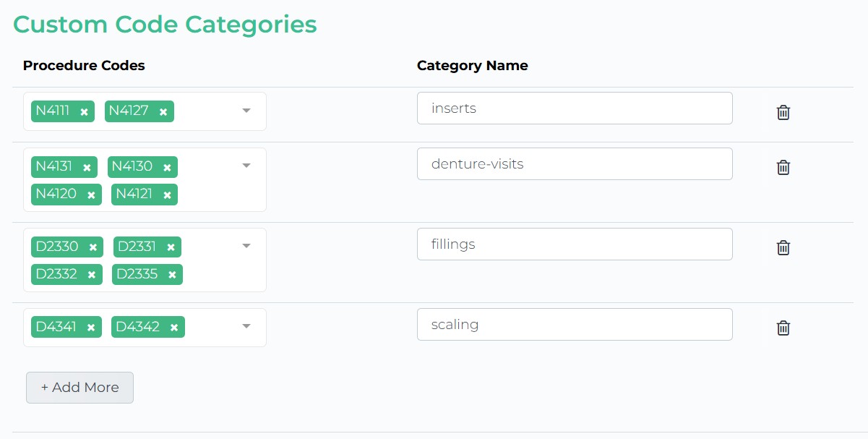The image size is (868, 439).
Task: Remove code N4131 tag
Action: coord(87,167)
